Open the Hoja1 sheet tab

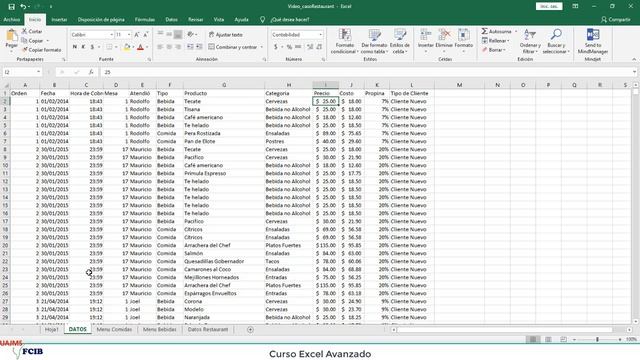(51, 329)
